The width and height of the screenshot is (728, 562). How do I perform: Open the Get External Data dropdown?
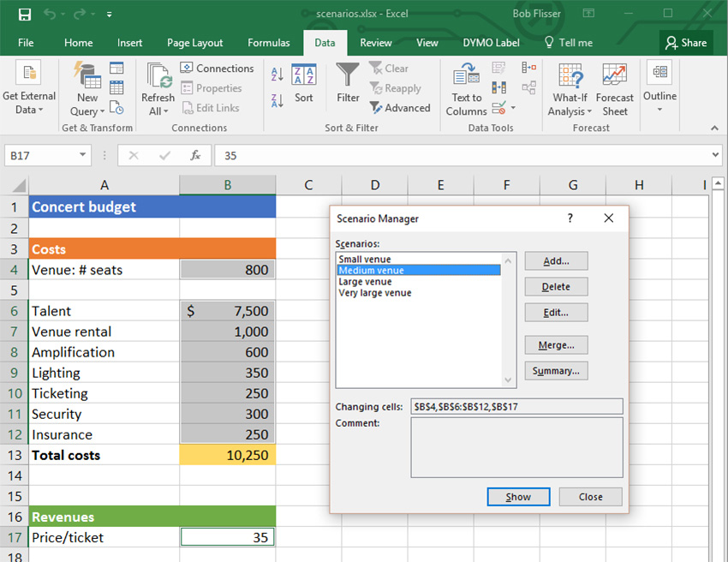click(x=29, y=90)
